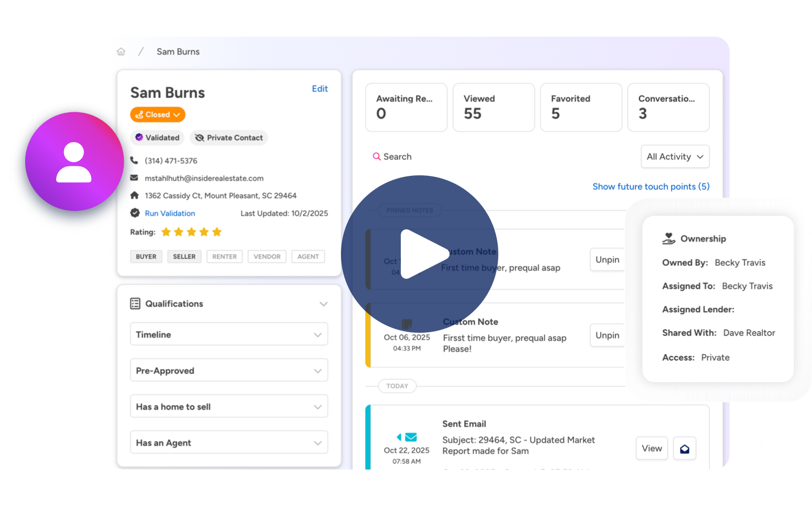Click the phone icon beside the number
Screen dimensions: 812x506
[x=134, y=161]
